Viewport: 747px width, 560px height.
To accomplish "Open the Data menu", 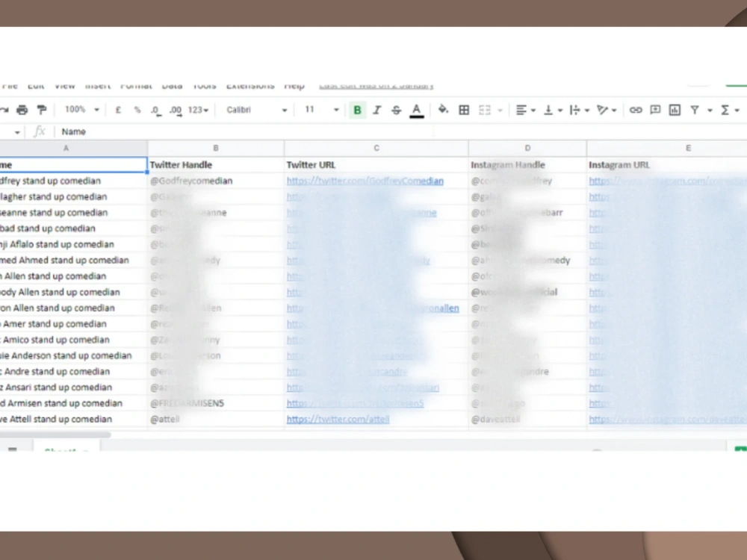I will [x=172, y=86].
